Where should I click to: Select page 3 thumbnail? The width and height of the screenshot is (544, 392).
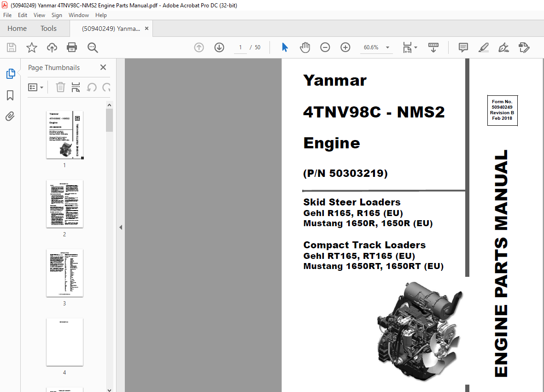pos(64,273)
